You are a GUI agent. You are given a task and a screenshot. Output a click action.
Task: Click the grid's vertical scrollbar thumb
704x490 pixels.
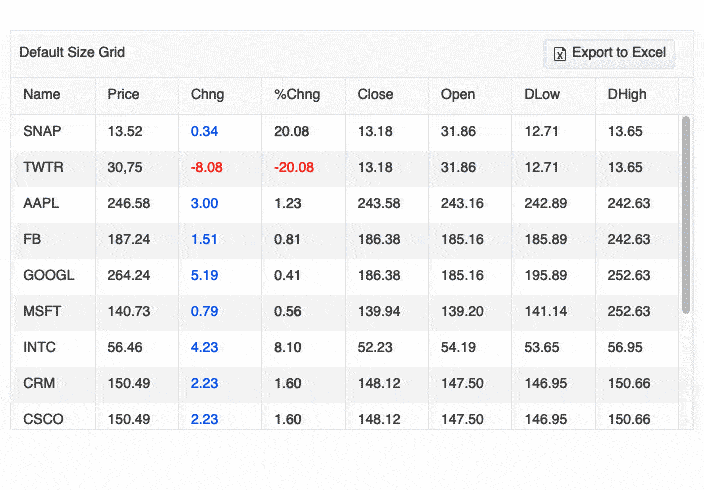(686, 215)
